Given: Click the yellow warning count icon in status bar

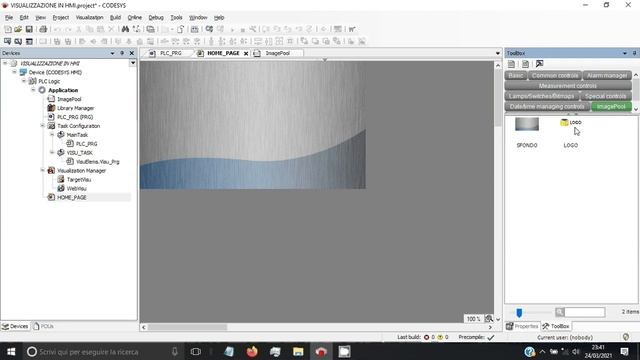Looking at the screenshot, I should (440, 338).
